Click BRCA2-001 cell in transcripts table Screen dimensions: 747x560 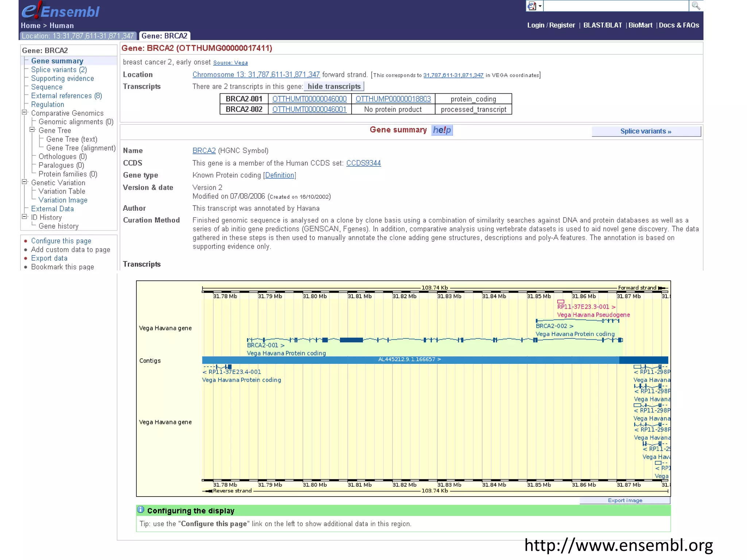(x=244, y=99)
